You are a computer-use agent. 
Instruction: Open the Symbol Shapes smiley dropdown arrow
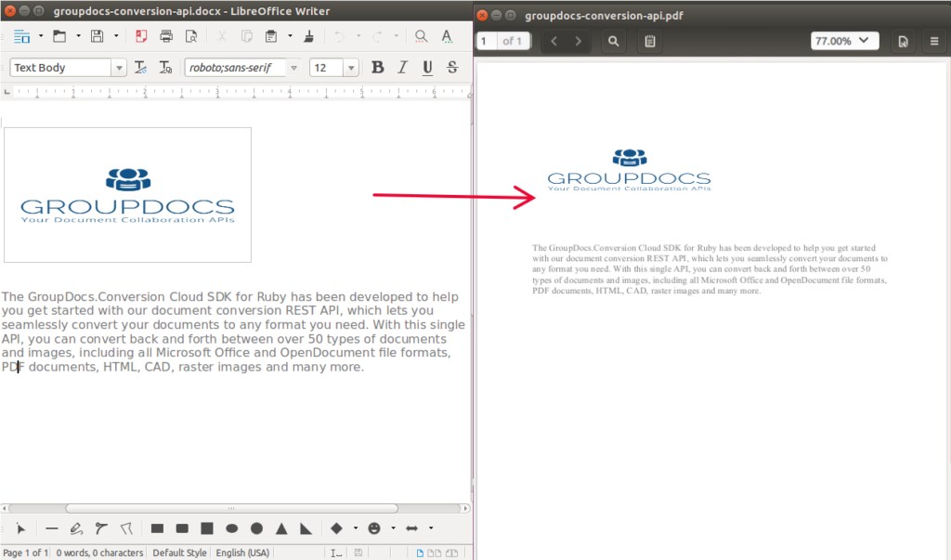pos(393,528)
